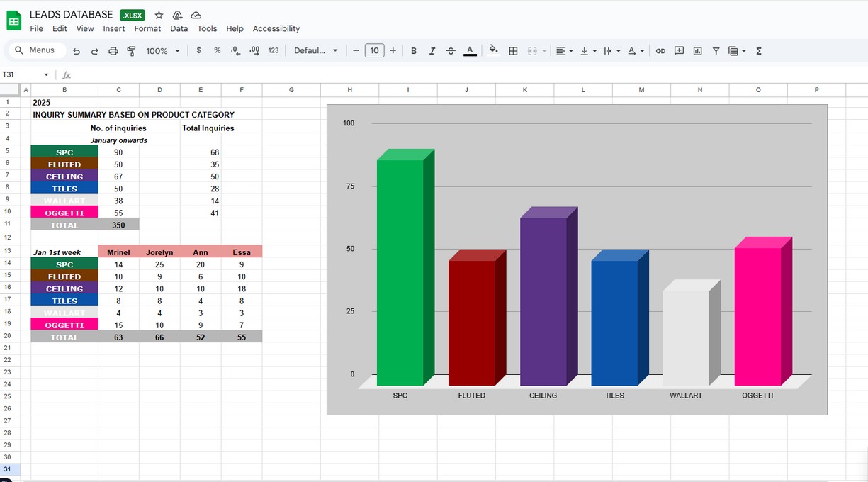The height and width of the screenshot is (482, 868).
Task: Open the borders tool
Action: (514, 51)
